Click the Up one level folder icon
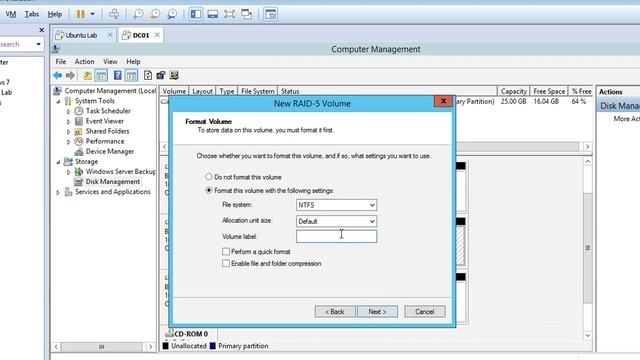The height and width of the screenshot is (360, 640). click(x=87, y=76)
